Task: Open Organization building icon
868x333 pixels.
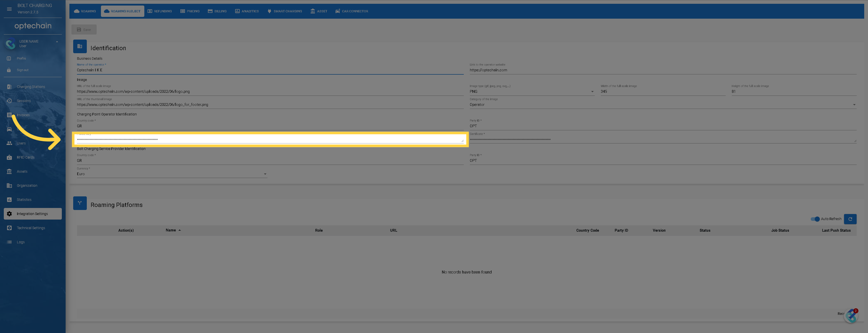Action: [9, 186]
